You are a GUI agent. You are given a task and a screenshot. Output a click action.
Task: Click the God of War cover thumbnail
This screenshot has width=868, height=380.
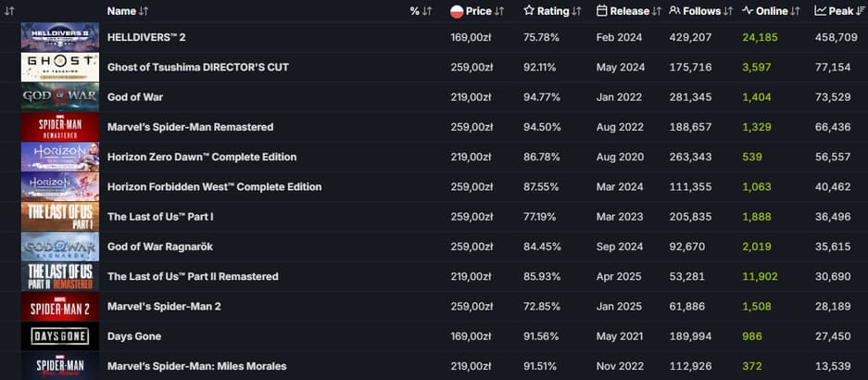60,97
